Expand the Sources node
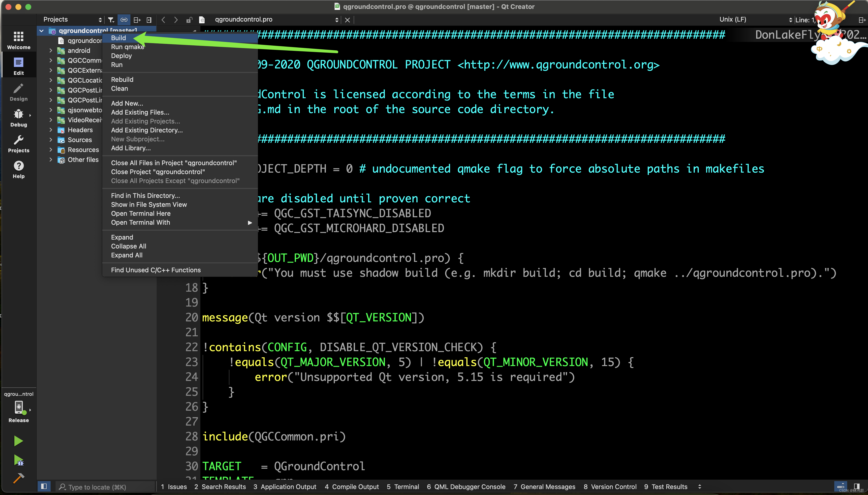This screenshot has height=495, width=868. tap(51, 140)
